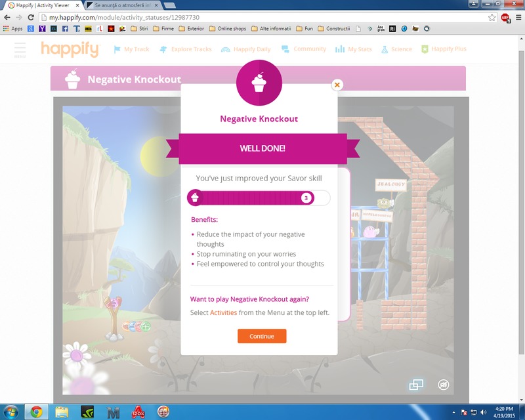Expand the Firme bookmarks folder
Viewport: 525px width, 420px height.
click(163, 29)
